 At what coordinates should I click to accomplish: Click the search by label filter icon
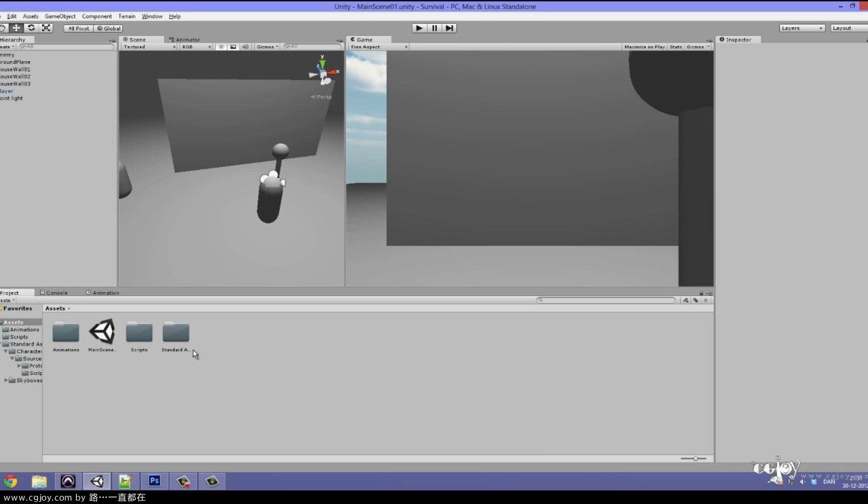click(696, 300)
